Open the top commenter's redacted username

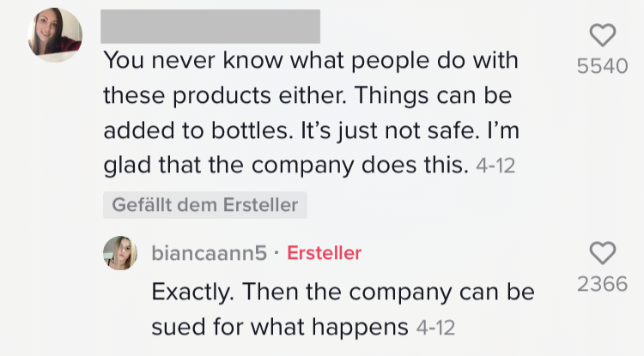(210, 27)
